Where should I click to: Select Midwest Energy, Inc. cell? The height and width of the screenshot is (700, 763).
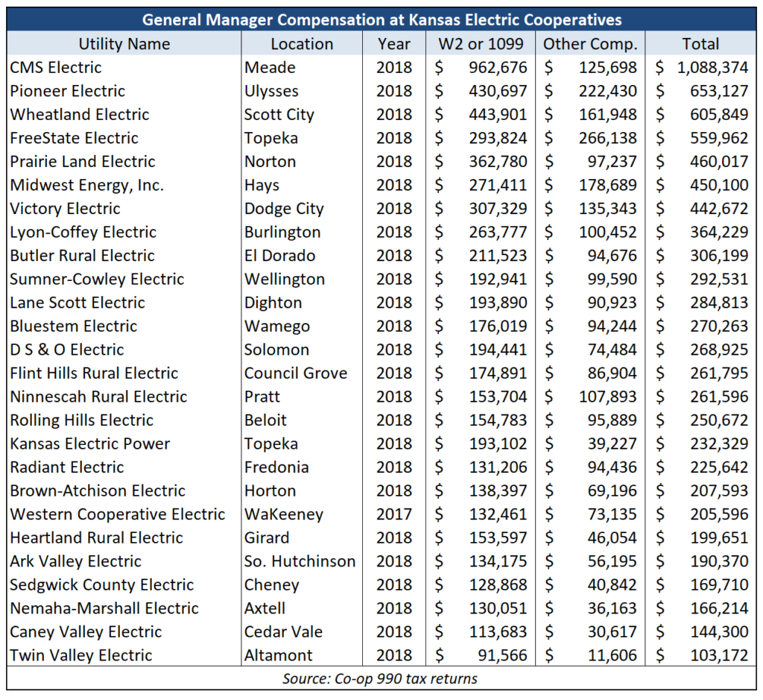click(87, 185)
